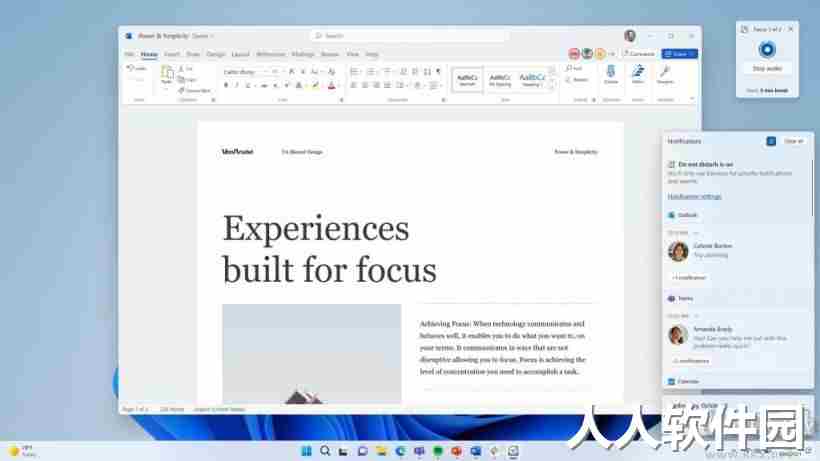Click the Focus session timer circle icon
Screen dimensions: 820x461
767,50
